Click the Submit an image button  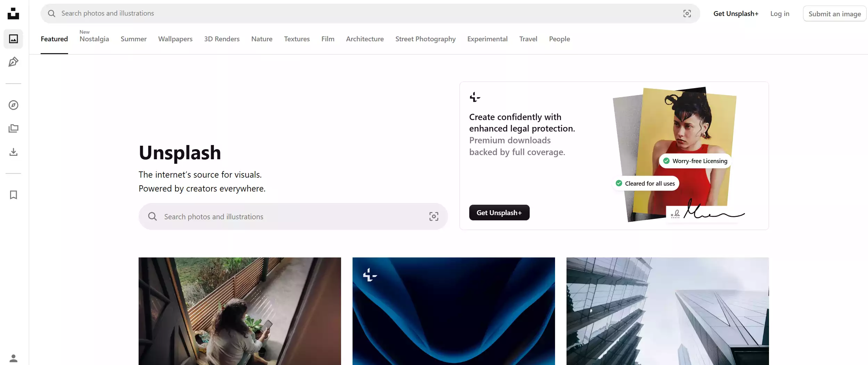click(x=835, y=14)
